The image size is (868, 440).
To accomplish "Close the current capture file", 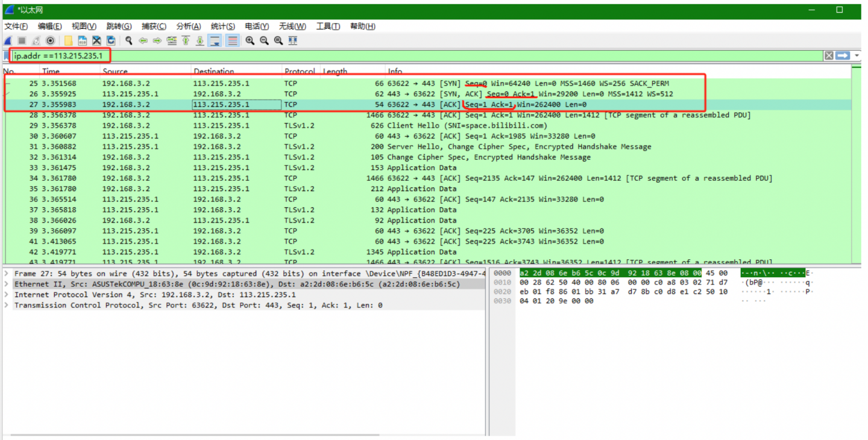I will click(96, 41).
